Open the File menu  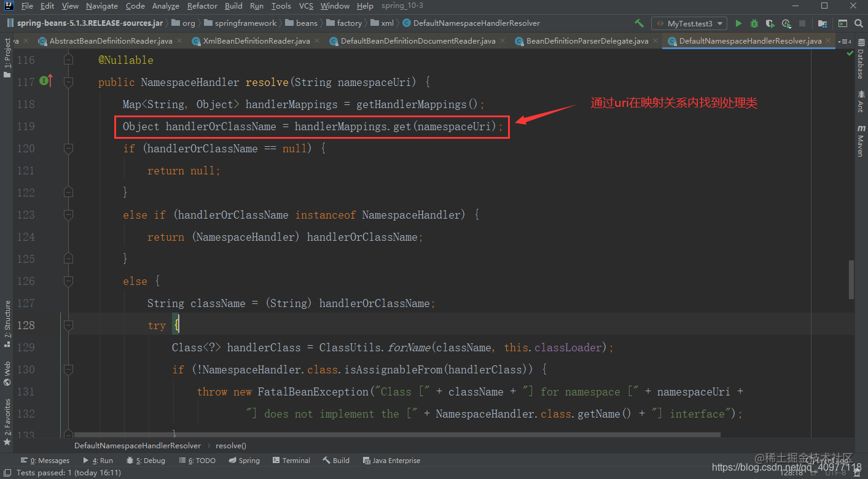[27, 6]
